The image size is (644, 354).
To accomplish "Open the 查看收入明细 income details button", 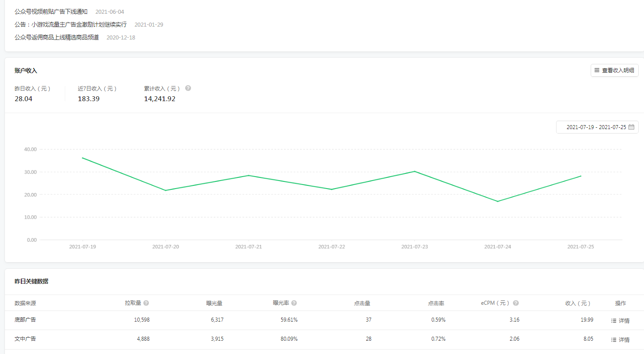I will (614, 71).
